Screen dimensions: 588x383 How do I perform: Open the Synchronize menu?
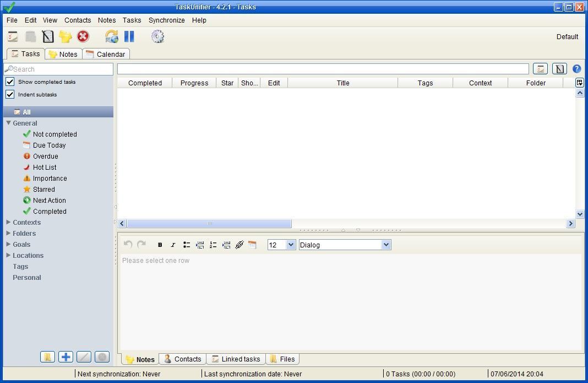click(166, 20)
